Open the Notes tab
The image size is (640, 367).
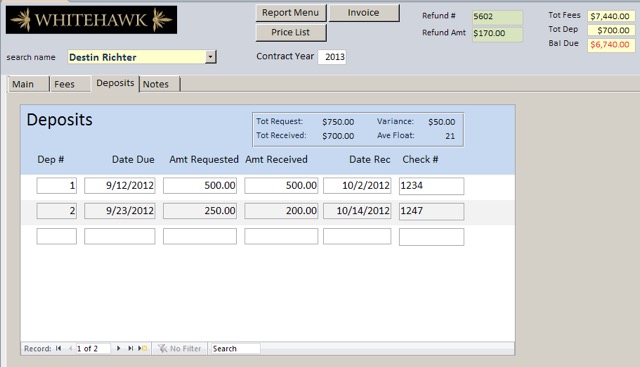click(160, 84)
